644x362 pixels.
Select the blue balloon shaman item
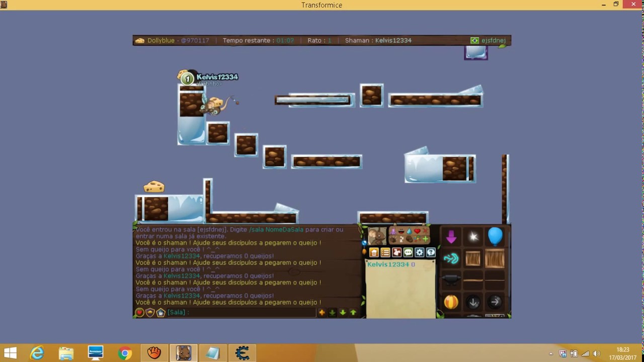(x=495, y=236)
